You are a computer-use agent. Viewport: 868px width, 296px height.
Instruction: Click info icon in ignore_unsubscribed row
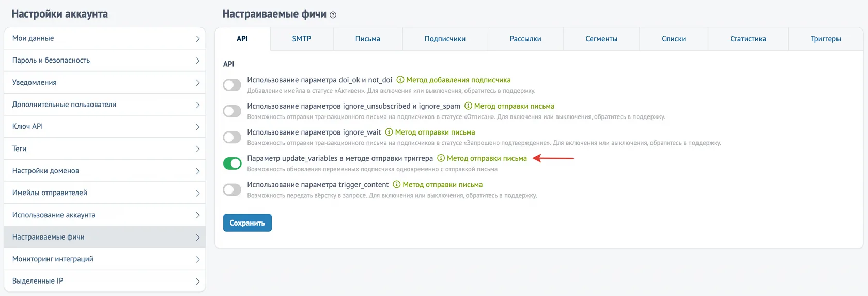468,106
